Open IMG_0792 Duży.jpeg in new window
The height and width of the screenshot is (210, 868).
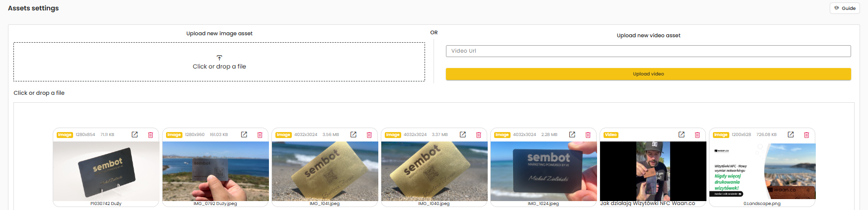click(244, 135)
